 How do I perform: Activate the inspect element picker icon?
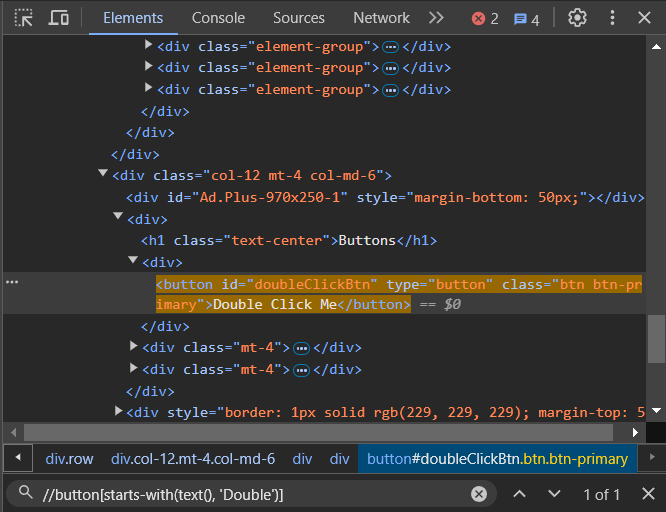[24, 18]
